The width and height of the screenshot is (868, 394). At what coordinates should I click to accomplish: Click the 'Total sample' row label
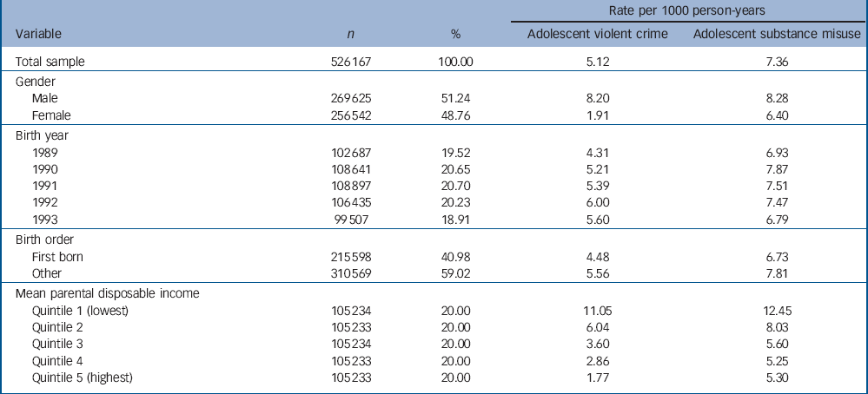(x=50, y=62)
